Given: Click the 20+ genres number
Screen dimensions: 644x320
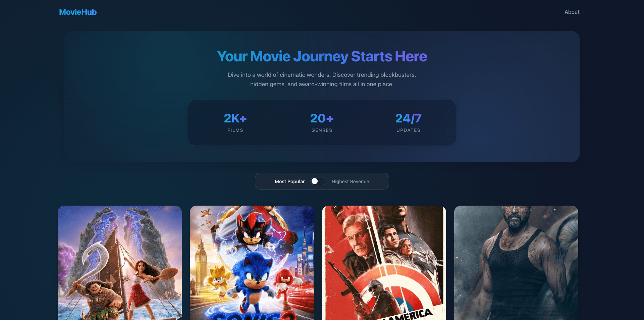Looking at the screenshot, I should [x=322, y=118].
